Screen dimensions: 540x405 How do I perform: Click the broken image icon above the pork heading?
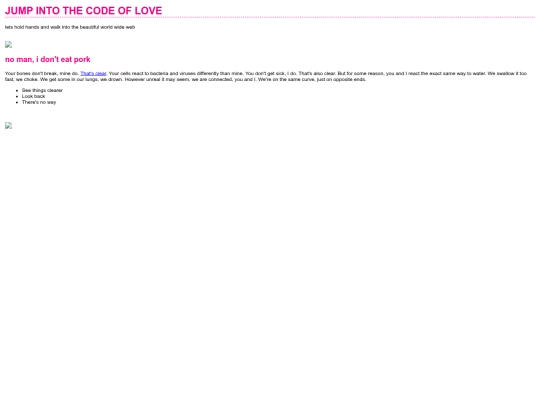pos(9,44)
